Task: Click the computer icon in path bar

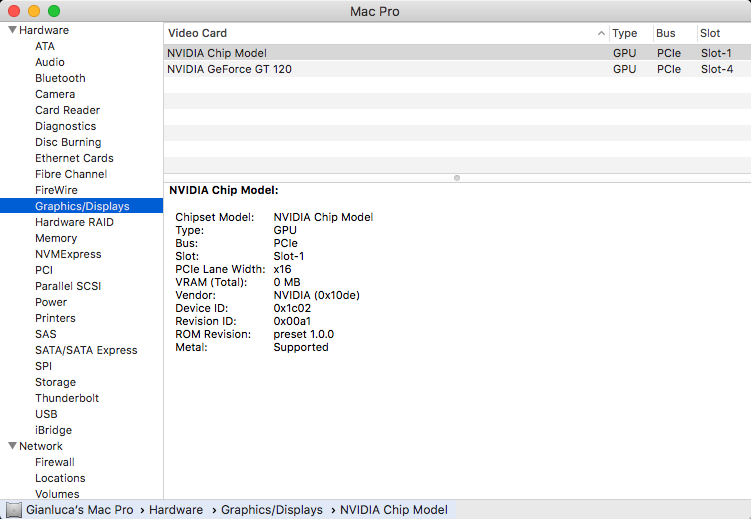Action: (x=14, y=510)
